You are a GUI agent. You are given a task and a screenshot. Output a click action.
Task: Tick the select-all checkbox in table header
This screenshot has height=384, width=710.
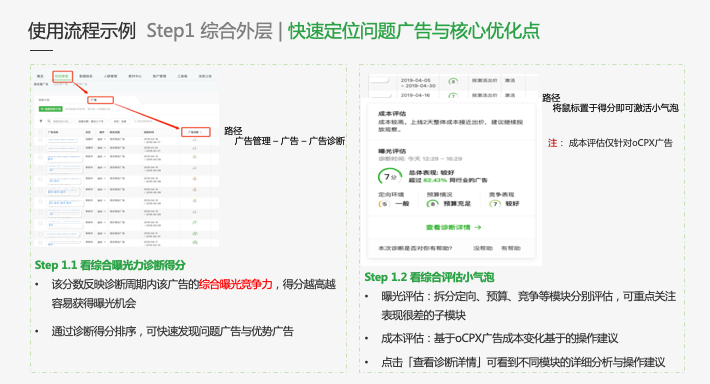(40, 132)
